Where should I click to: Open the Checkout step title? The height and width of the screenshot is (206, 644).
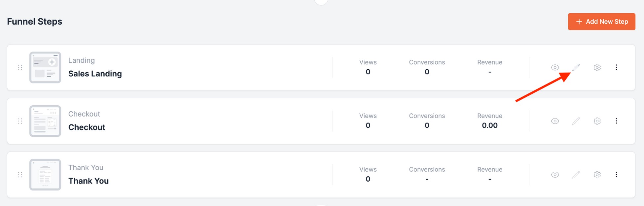pos(87,127)
